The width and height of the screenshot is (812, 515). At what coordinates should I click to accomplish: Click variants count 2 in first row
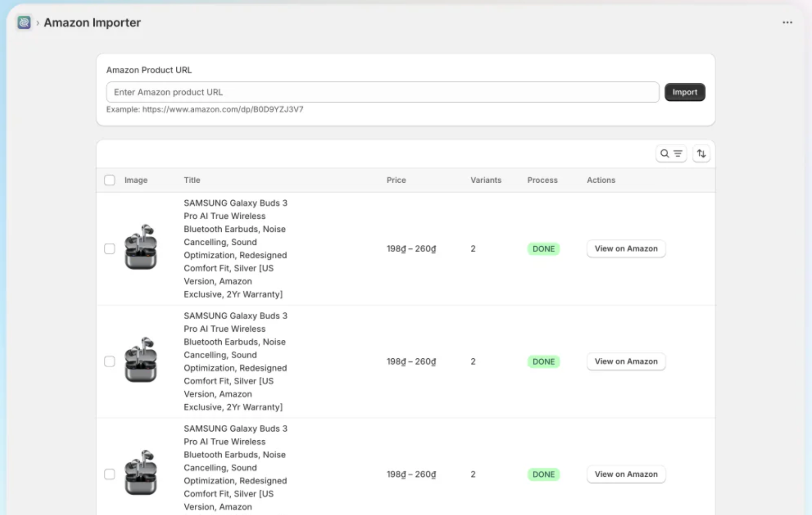point(473,249)
